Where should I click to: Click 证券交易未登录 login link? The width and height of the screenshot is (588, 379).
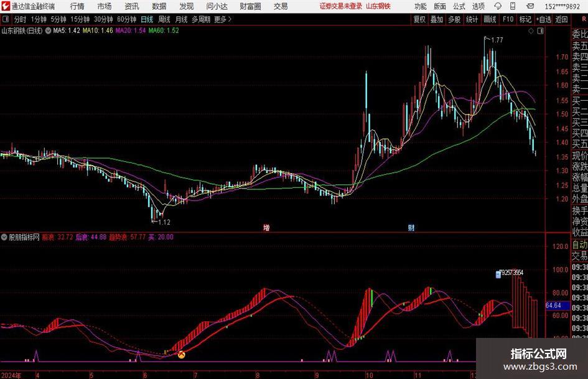coord(340,6)
